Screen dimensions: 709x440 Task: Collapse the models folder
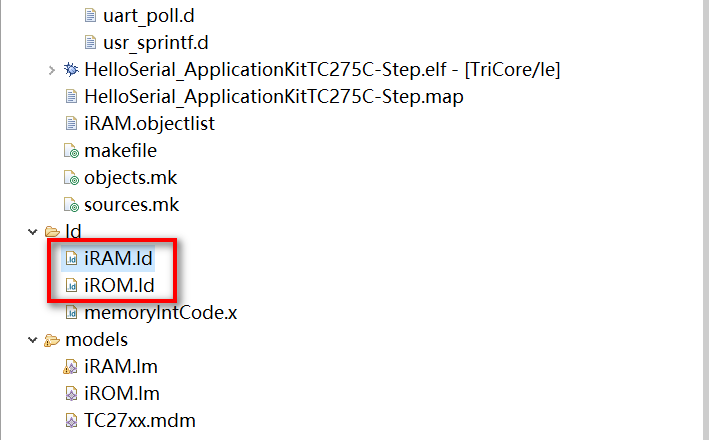32,340
